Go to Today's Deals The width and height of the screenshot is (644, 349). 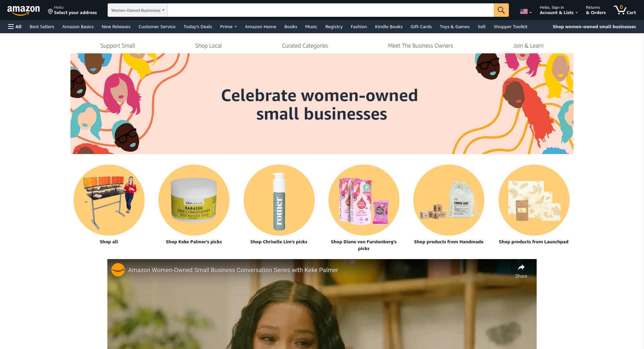[x=198, y=27]
